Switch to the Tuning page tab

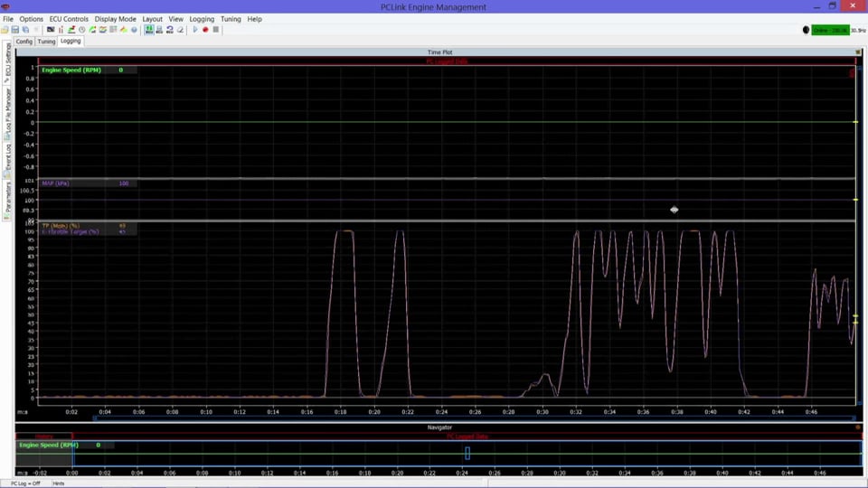[x=46, y=42]
